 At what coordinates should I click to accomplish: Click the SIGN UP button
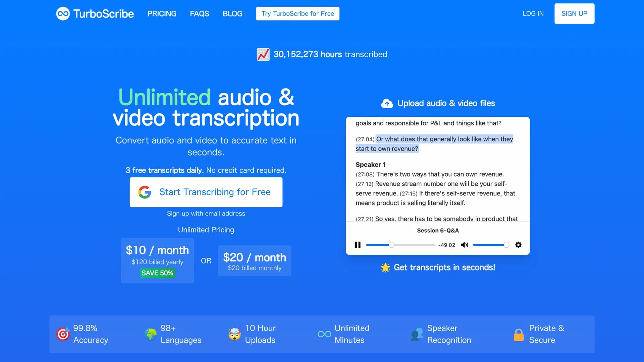point(574,14)
